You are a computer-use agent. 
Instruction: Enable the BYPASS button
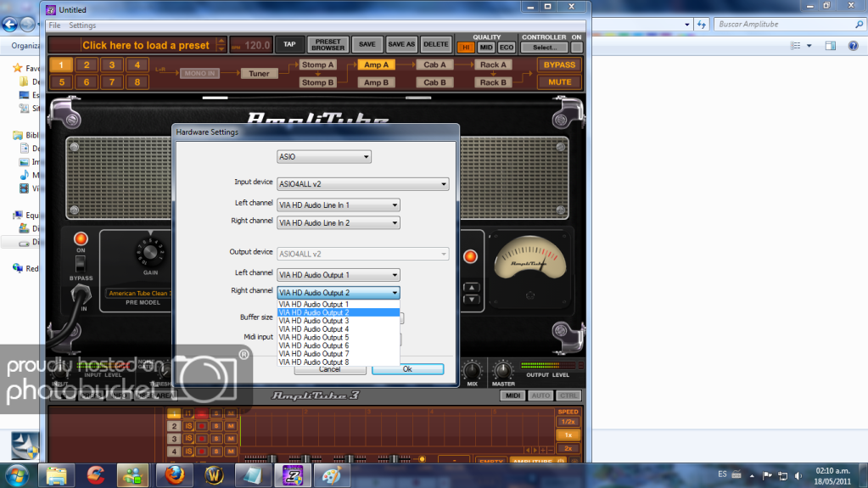tap(559, 65)
